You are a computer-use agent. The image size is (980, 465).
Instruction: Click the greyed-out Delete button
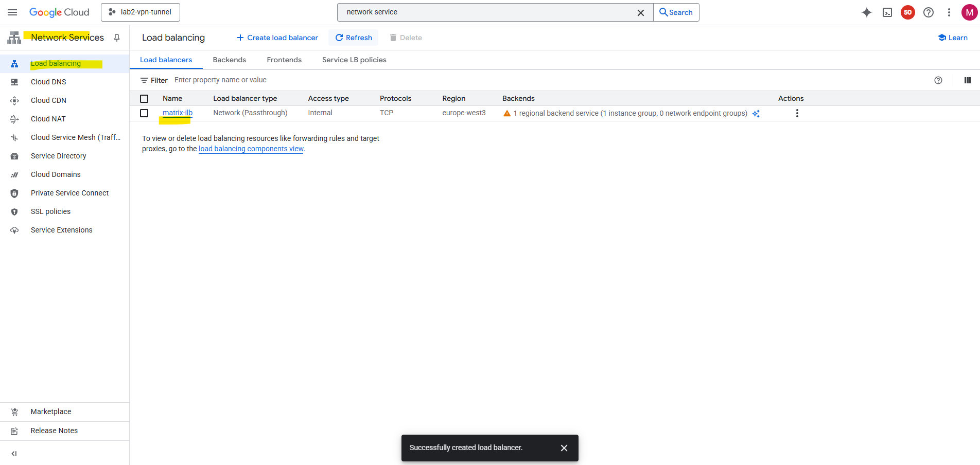406,38
